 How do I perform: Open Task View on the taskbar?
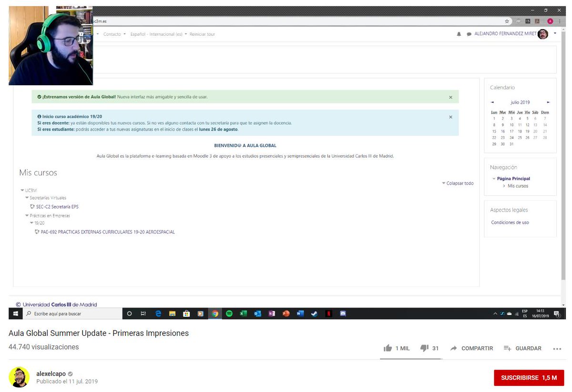pyautogui.click(x=143, y=314)
